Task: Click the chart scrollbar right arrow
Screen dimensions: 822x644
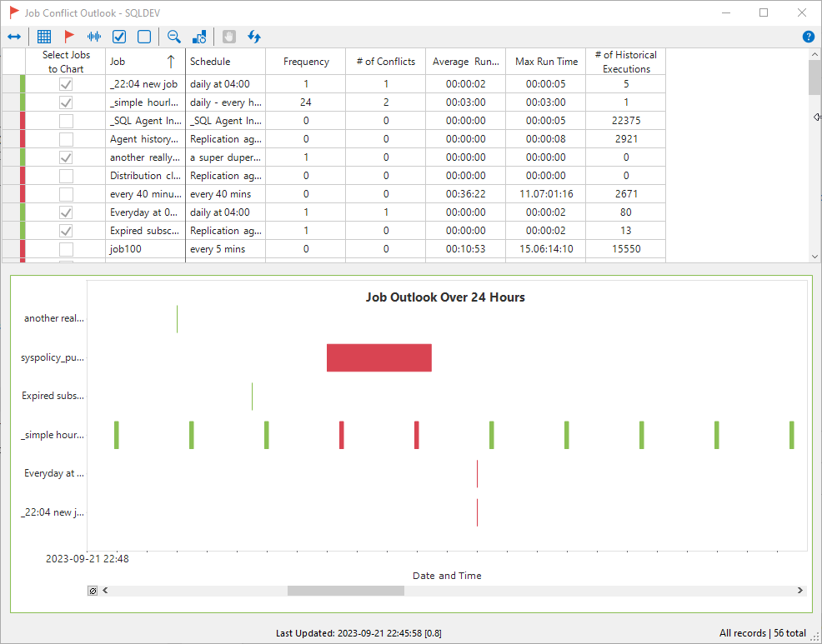Action: [800, 591]
